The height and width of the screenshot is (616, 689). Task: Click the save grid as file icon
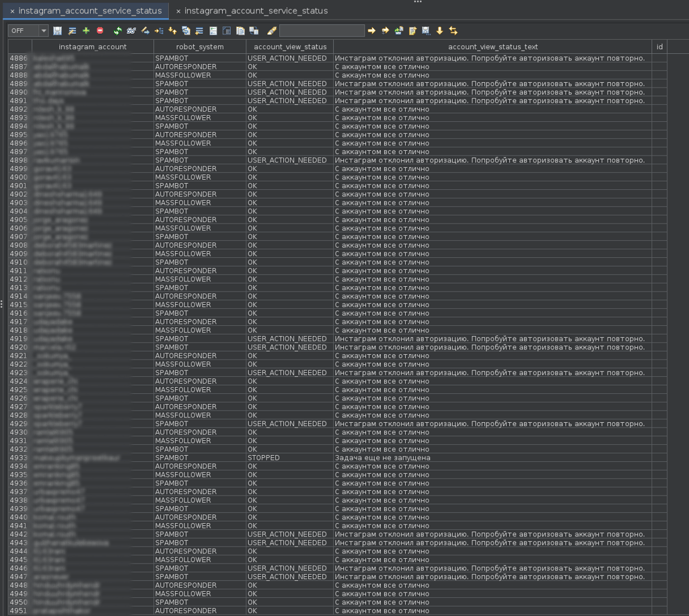pos(426,31)
